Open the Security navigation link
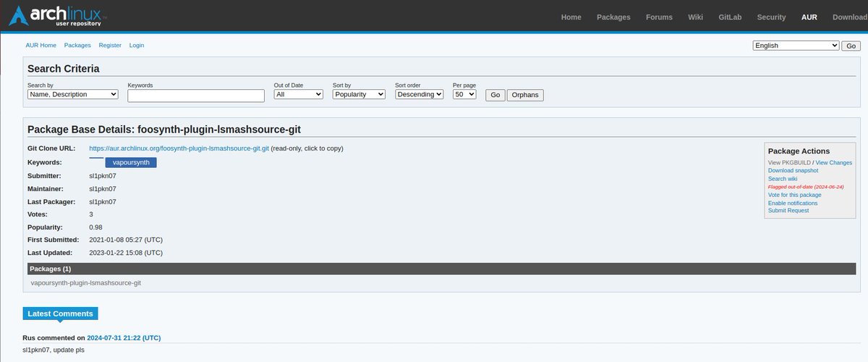 point(771,17)
